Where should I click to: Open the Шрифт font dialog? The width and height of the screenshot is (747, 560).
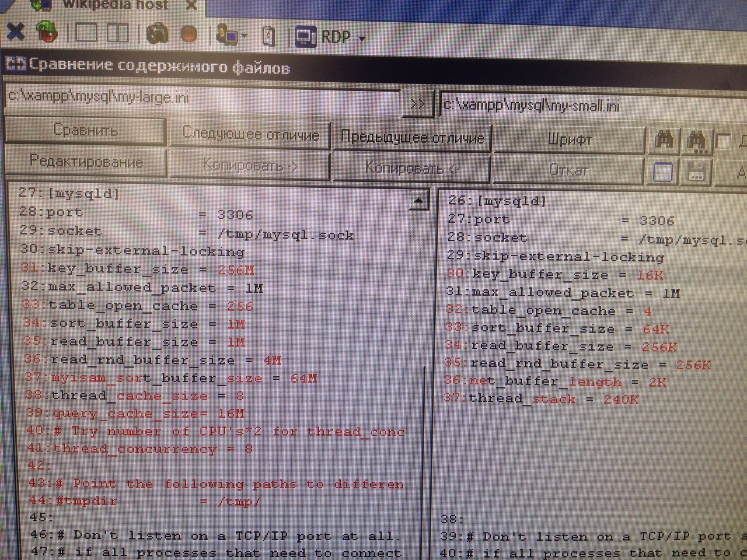click(570, 140)
